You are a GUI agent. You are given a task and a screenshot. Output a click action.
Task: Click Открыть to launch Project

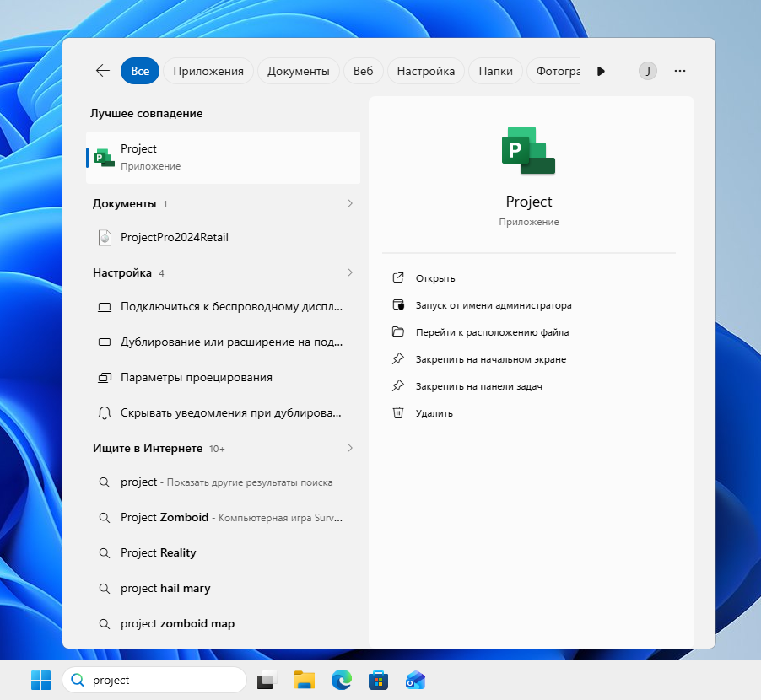pyautogui.click(x=434, y=278)
